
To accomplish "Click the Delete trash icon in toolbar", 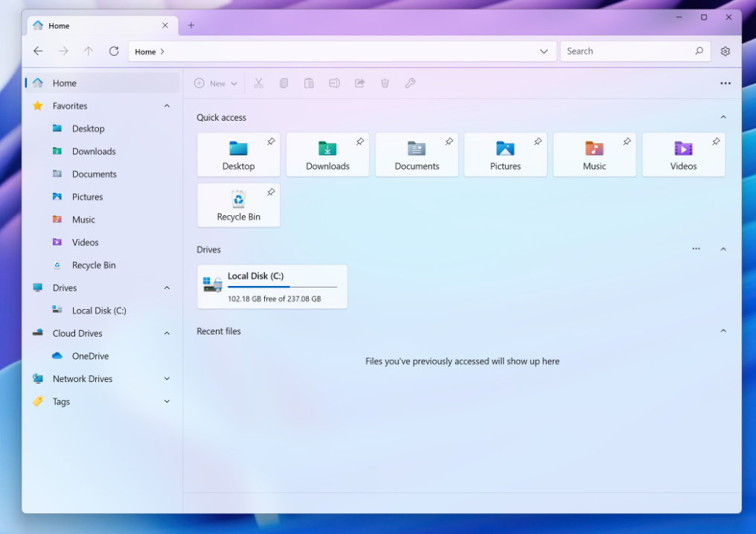I will tap(385, 83).
